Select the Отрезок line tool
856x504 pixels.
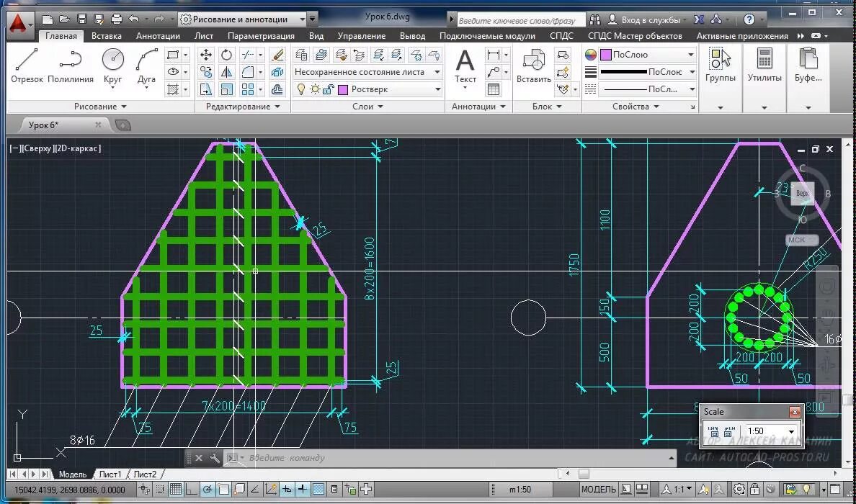click(x=26, y=66)
